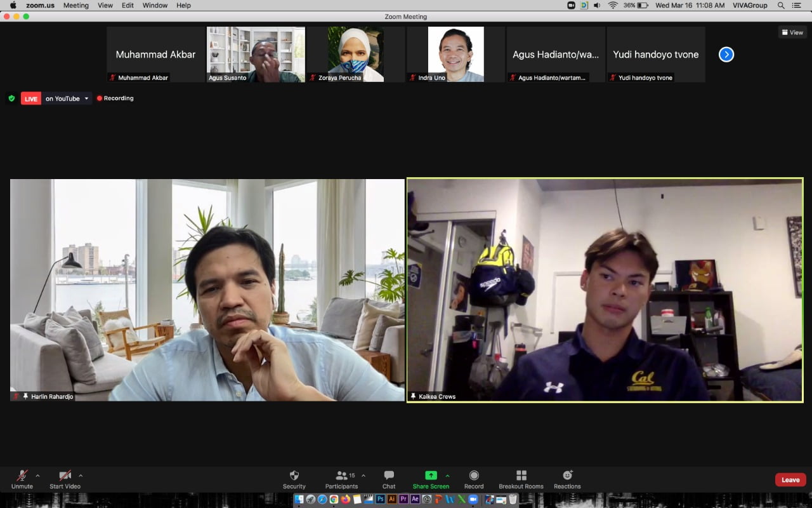Show next participants with blue arrow
812x508 pixels.
[x=726, y=55]
